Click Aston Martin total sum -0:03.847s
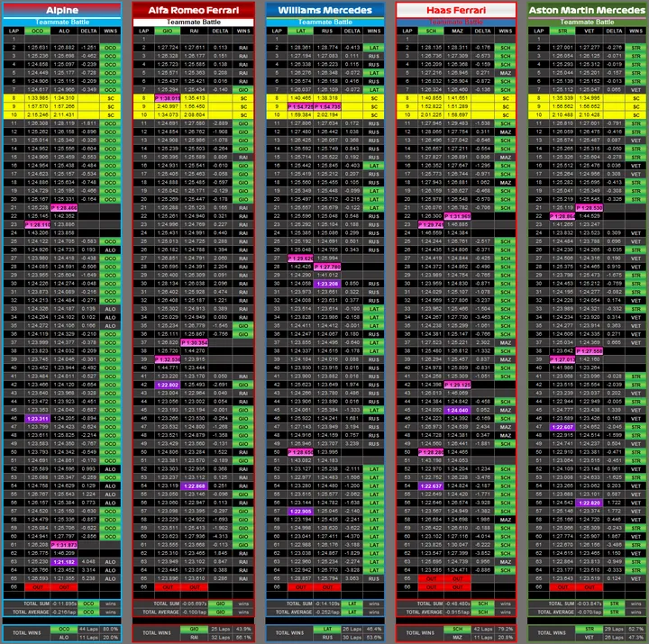This screenshot has width=649, height=644. pyautogui.click(x=589, y=603)
